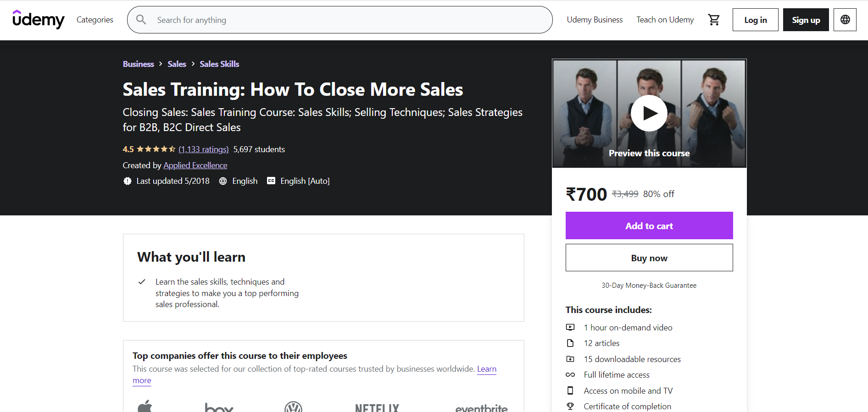Open the 1,133 ratings link

[x=203, y=149]
